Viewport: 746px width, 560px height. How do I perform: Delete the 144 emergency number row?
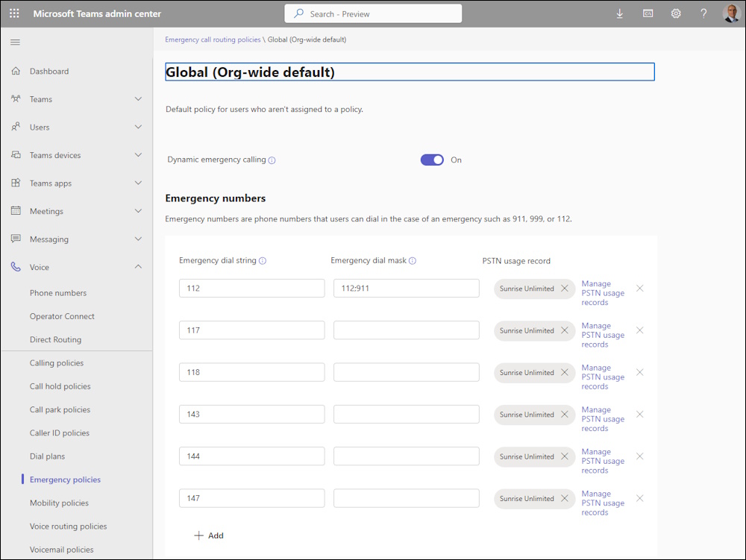coord(640,456)
